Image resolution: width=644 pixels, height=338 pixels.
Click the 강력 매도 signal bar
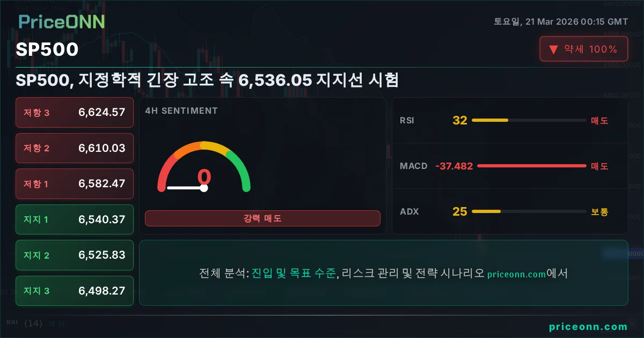point(262,218)
